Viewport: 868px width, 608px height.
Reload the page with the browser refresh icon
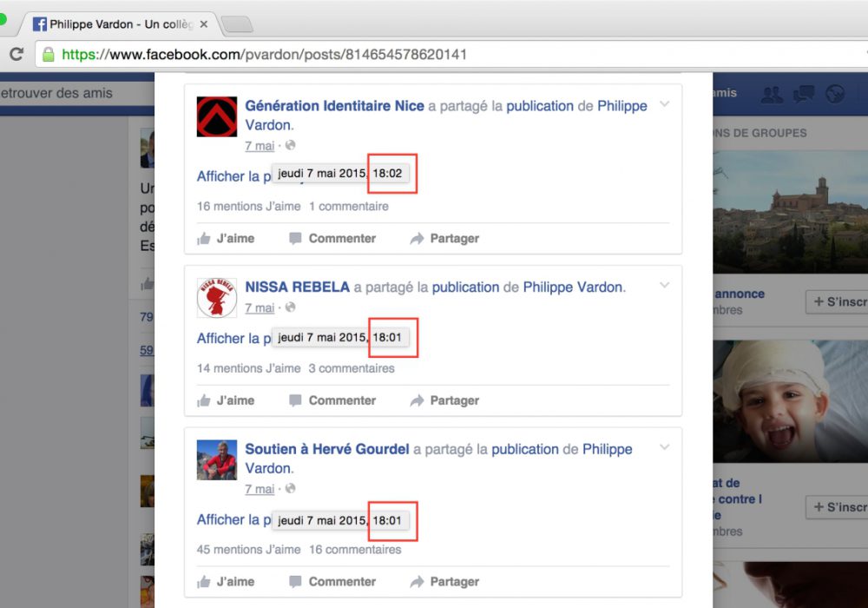16,54
